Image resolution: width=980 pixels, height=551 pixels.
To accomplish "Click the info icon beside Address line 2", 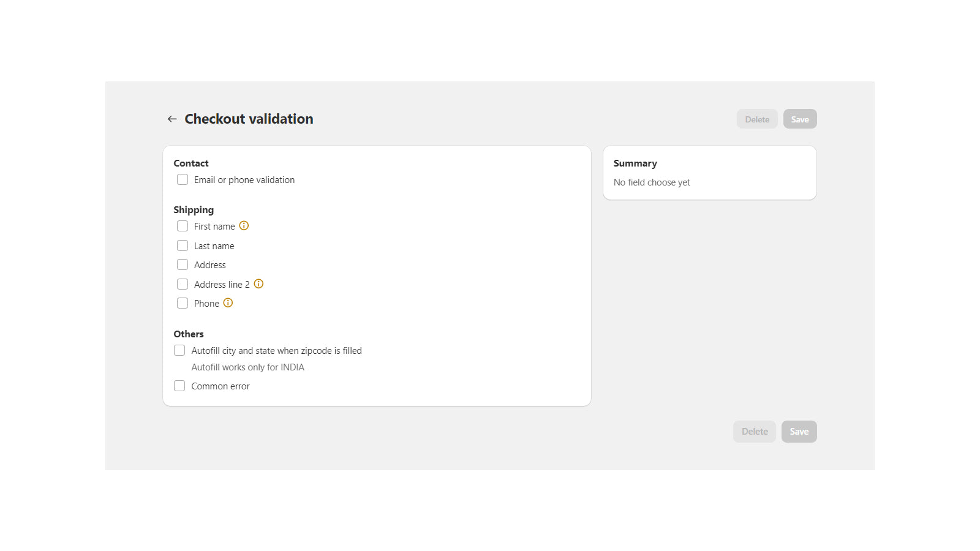I will (x=258, y=284).
